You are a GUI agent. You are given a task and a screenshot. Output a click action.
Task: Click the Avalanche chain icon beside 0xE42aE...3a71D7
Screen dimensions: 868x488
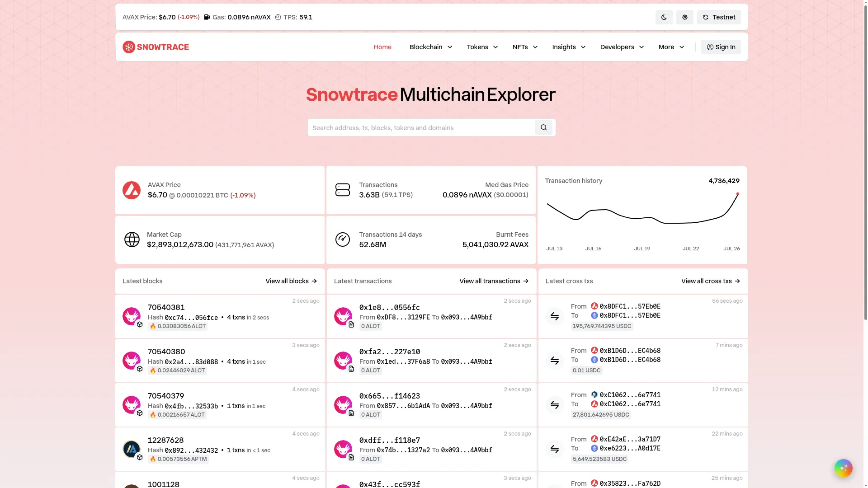point(594,439)
